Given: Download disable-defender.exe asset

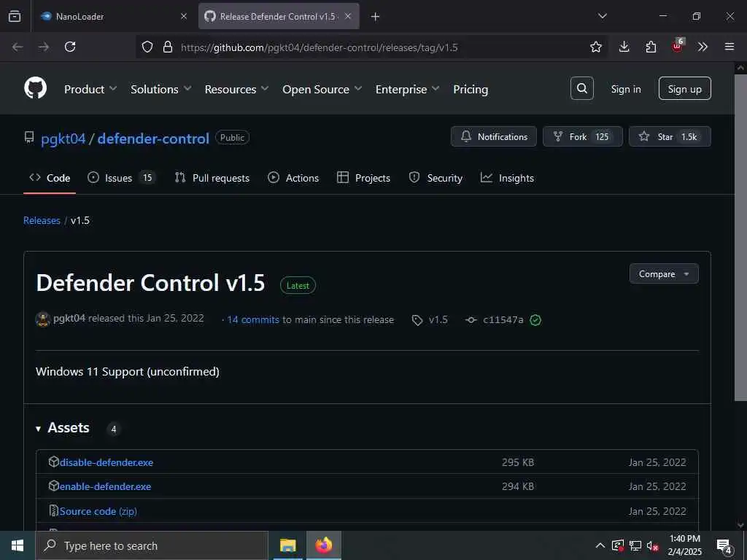Looking at the screenshot, I should [107, 462].
